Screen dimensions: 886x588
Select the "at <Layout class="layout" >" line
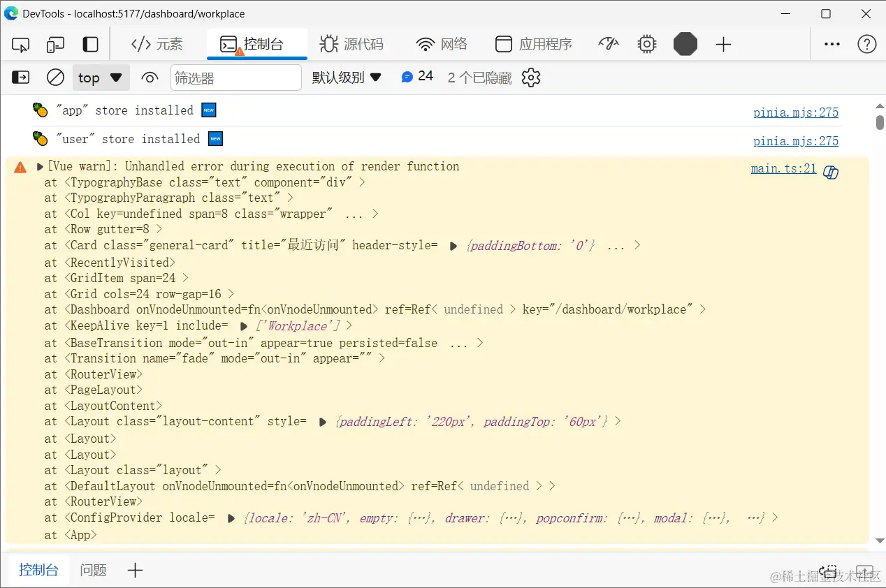(133, 470)
